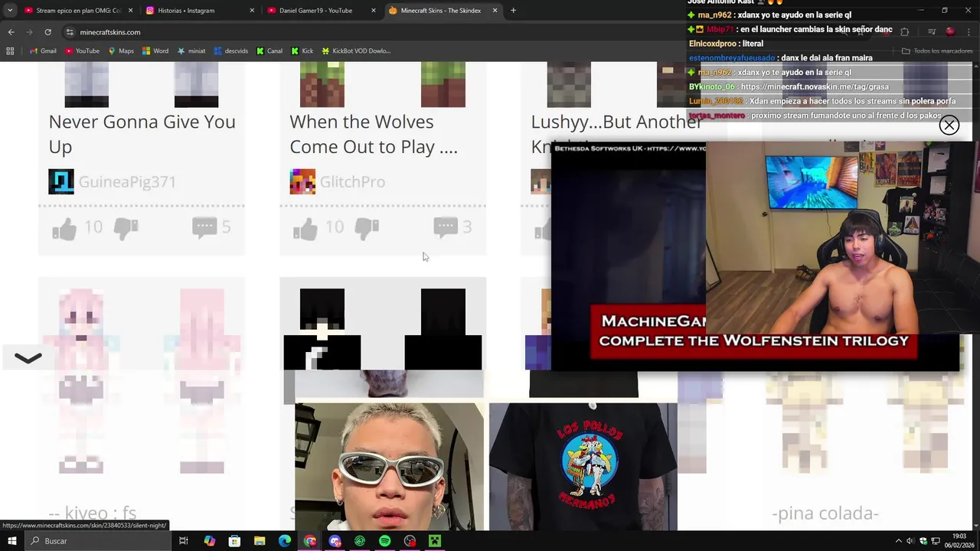Visit GlitchPro author link
The height and width of the screenshot is (551, 980).
click(x=352, y=181)
